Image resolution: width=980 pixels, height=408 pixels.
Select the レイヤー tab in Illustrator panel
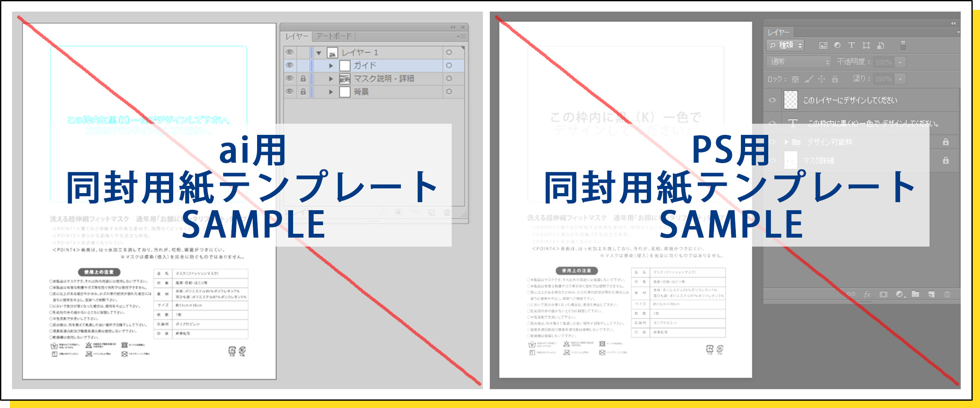click(x=297, y=36)
